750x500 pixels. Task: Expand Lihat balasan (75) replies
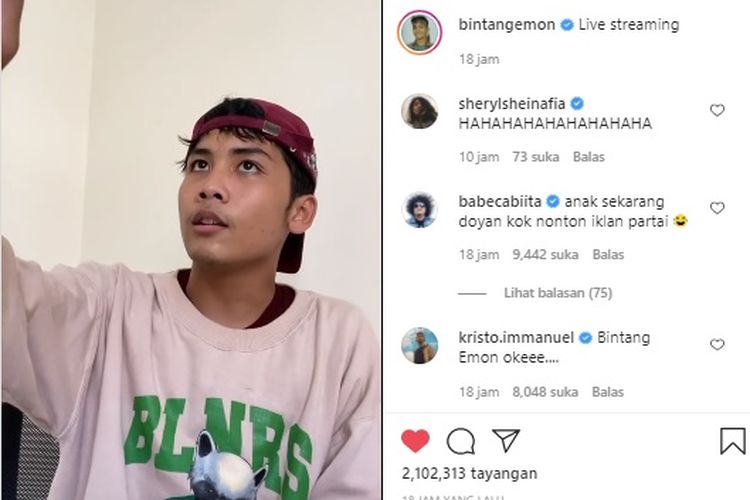558,293
